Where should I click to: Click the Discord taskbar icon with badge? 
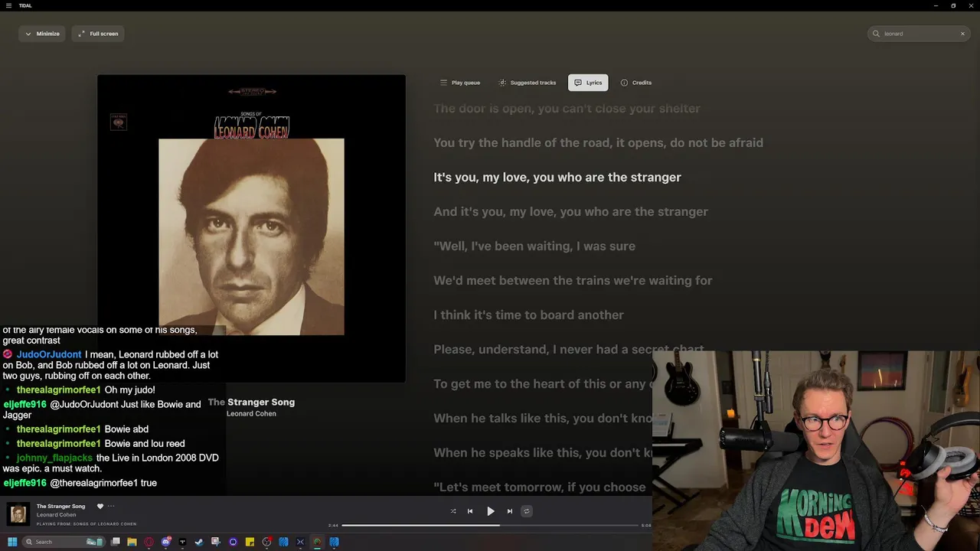[x=165, y=542]
